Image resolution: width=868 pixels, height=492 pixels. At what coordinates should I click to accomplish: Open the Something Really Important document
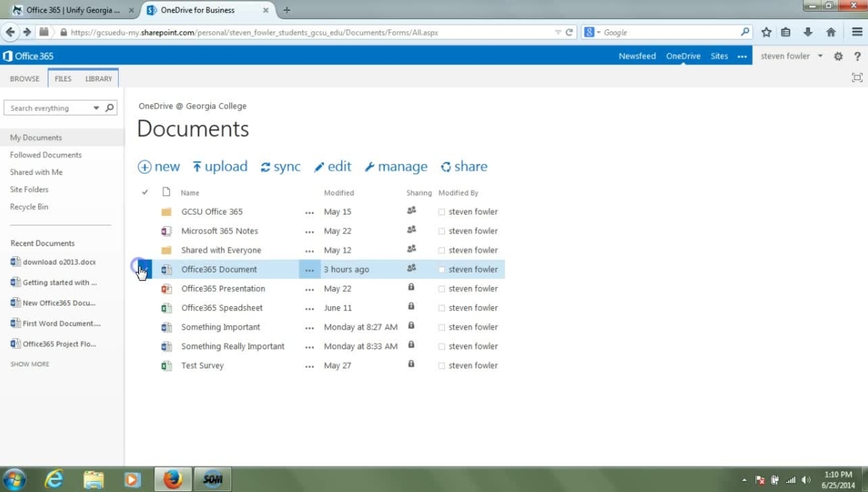pos(233,346)
